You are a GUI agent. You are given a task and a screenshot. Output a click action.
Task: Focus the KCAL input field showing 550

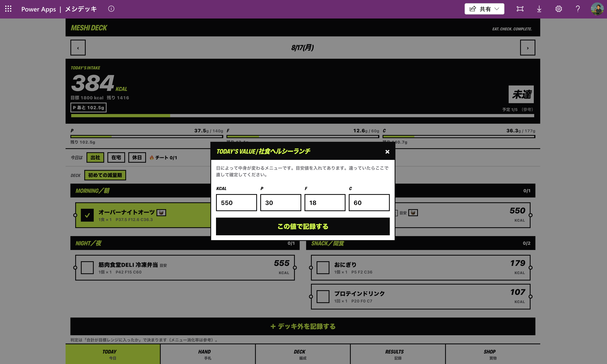[236, 203]
